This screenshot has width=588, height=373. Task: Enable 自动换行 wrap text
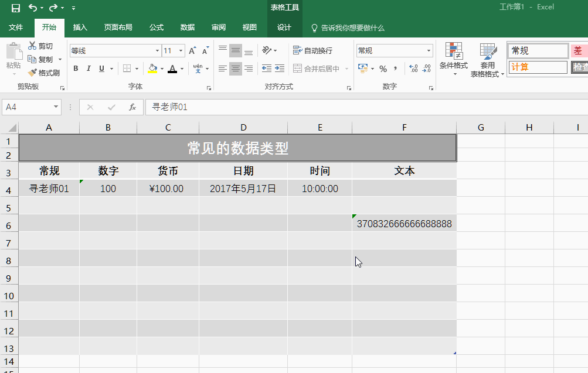coord(312,50)
